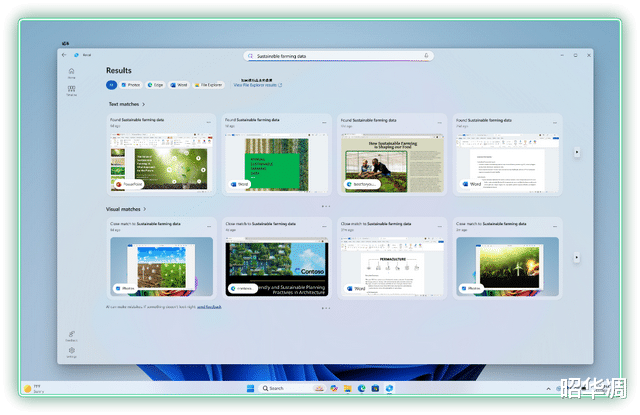Open the How Sustainable Farming webpage snapshot
The image size is (640, 415).
click(x=392, y=163)
